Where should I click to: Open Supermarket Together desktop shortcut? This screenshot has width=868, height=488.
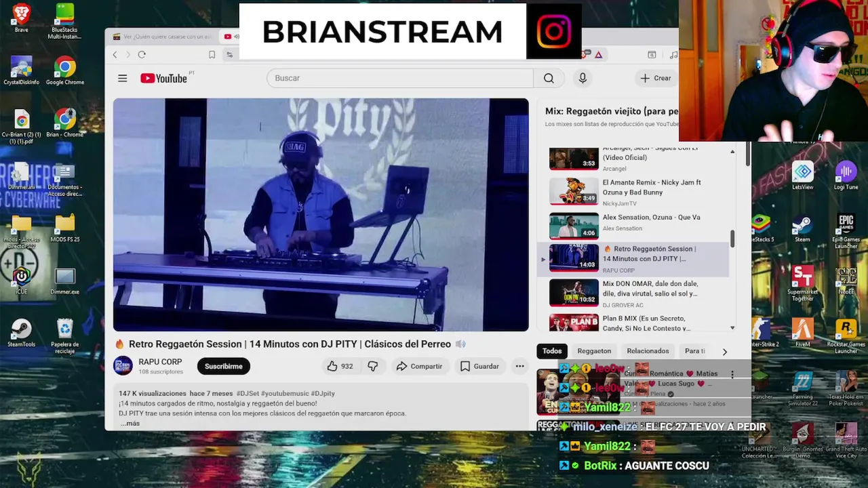pos(802,283)
